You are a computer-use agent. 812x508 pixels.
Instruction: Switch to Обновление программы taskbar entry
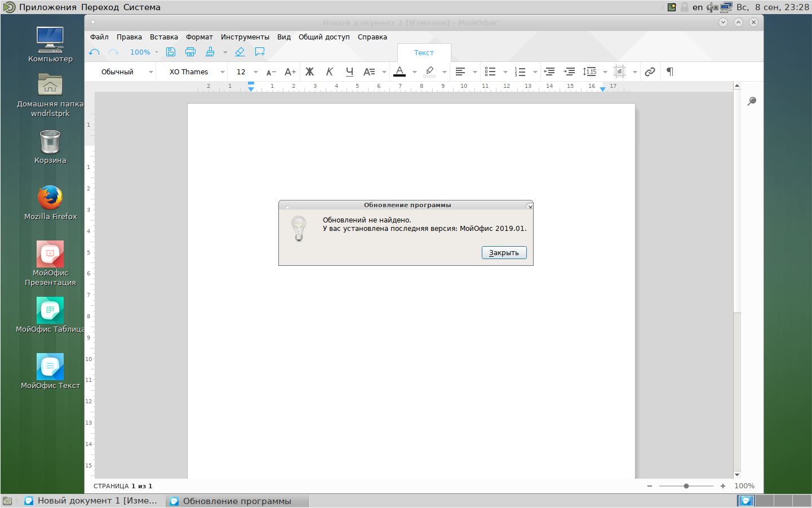(x=238, y=501)
